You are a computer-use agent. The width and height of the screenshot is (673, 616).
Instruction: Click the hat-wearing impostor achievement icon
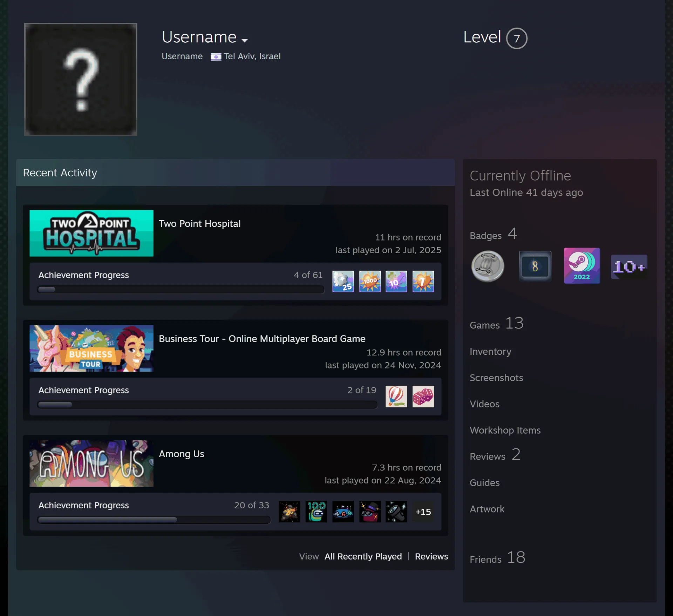coord(370,512)
